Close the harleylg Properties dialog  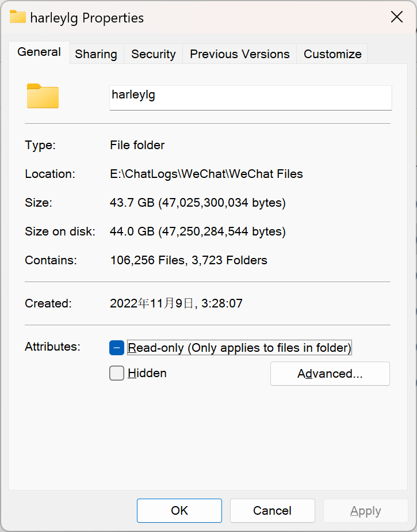(x=396, y=17)
